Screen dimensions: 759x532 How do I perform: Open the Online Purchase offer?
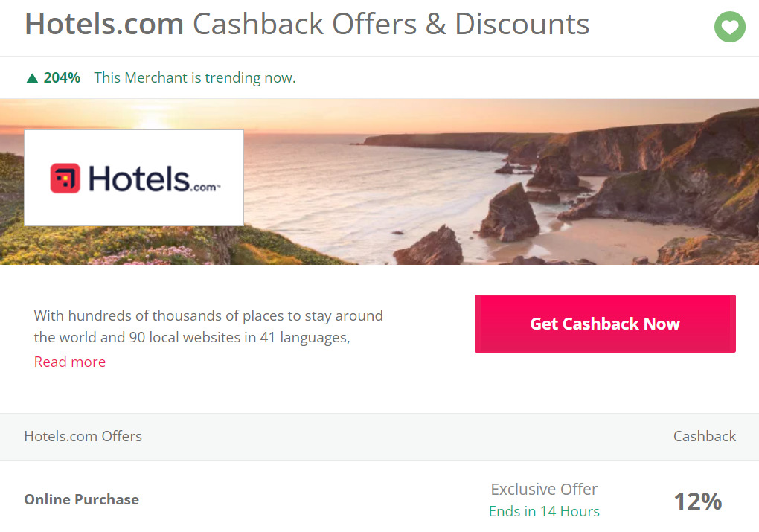[x=81, y=499]
